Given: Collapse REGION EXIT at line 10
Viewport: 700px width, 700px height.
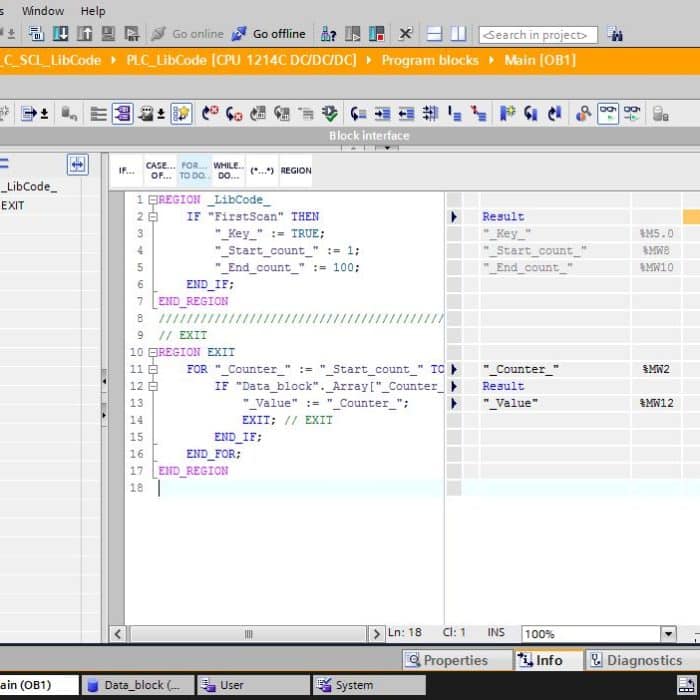Looking at the screenshot, I should coord(153,352).
